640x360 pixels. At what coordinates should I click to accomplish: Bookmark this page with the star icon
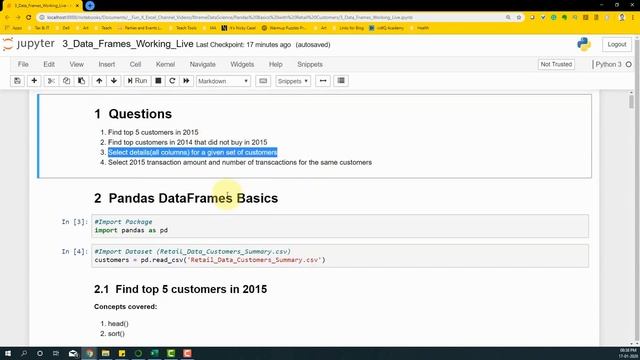pos(519,18)
